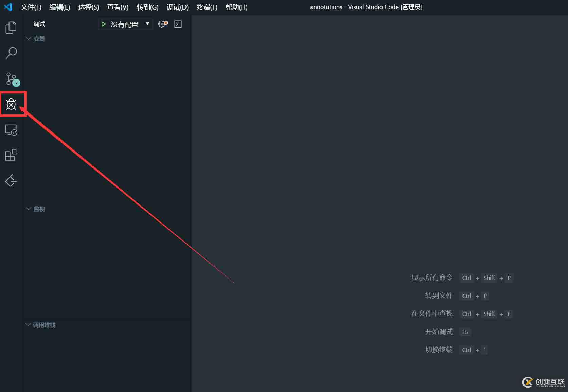Click the 显示所有命令 shortcut link
This screenshot has width=568, height=392.
432,278
